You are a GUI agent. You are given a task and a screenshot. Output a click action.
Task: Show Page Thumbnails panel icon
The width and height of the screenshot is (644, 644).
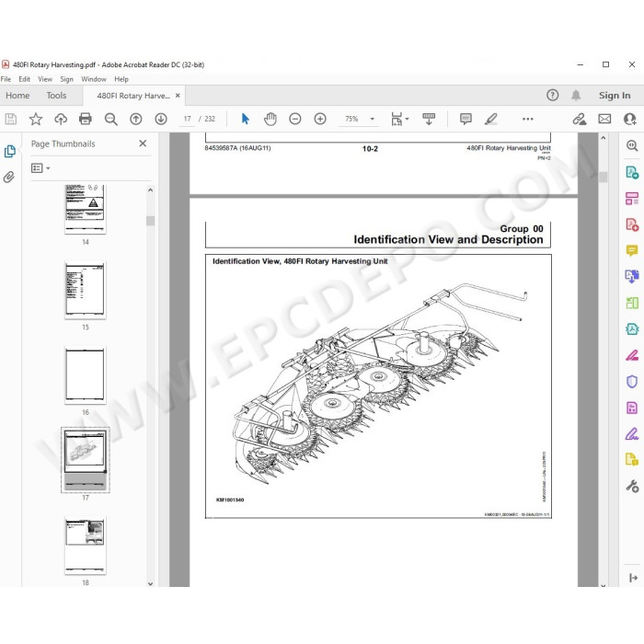click(10, 151)
